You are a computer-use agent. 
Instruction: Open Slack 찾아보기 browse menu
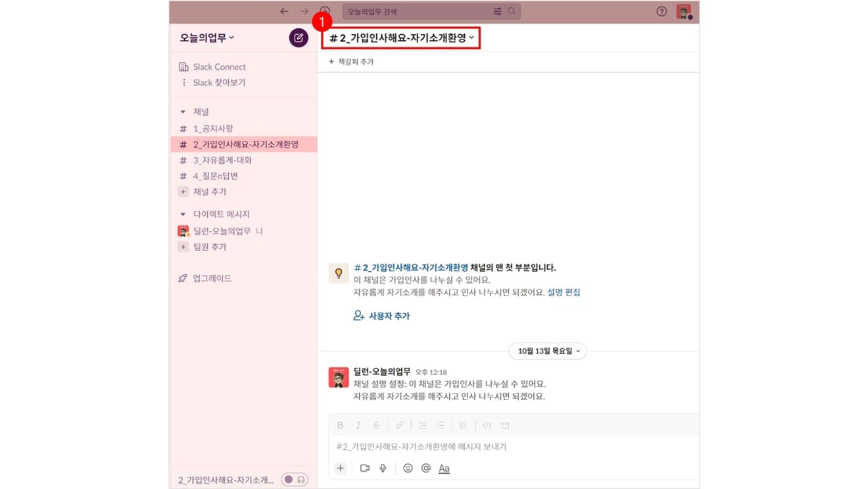point(212,82)
